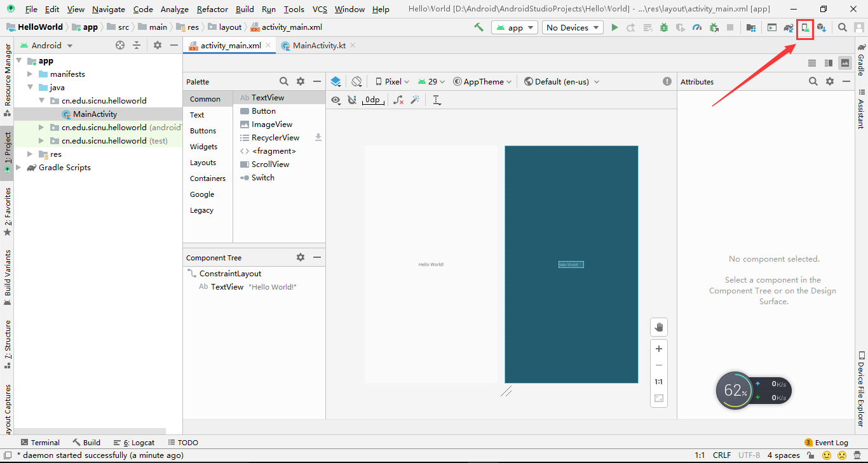The height and width of the screenshot is (463, 868).
Task: Open the Pixel device dropdown
Action: click(x=391, y=81)
